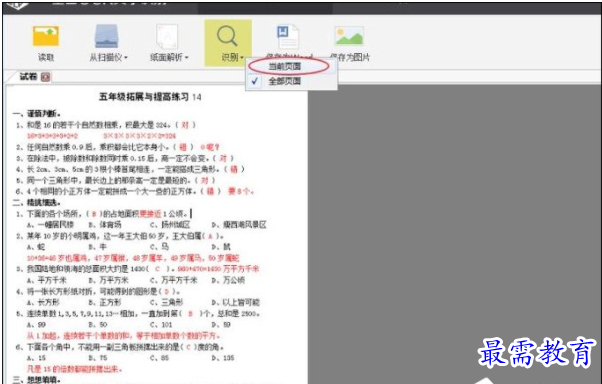Click option C、马
This screenshot has height=384, width=602.
(x=159, y=247)
